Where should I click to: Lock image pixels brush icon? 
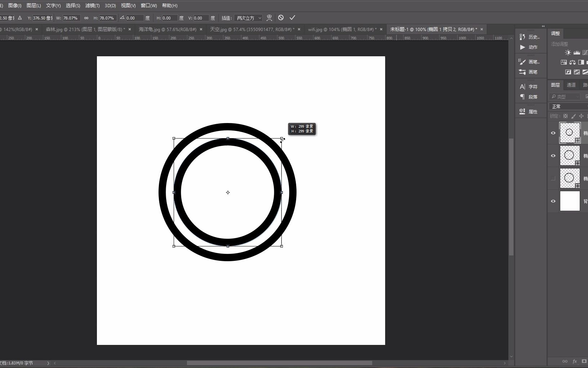[x=573, y=116]
